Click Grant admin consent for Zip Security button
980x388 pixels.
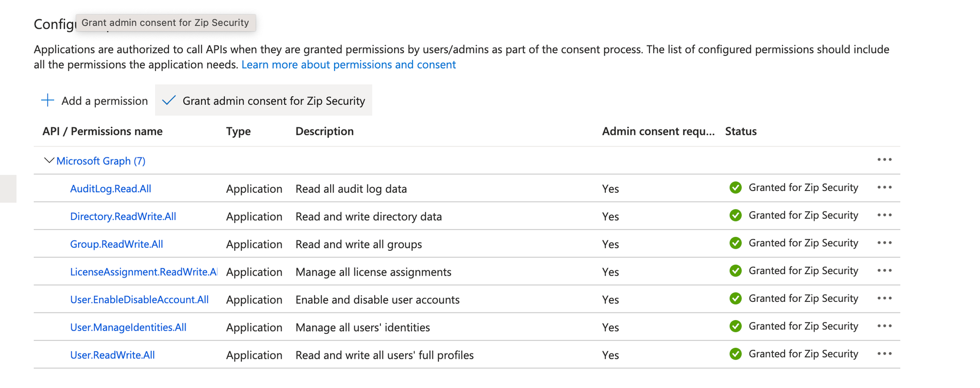264,100
